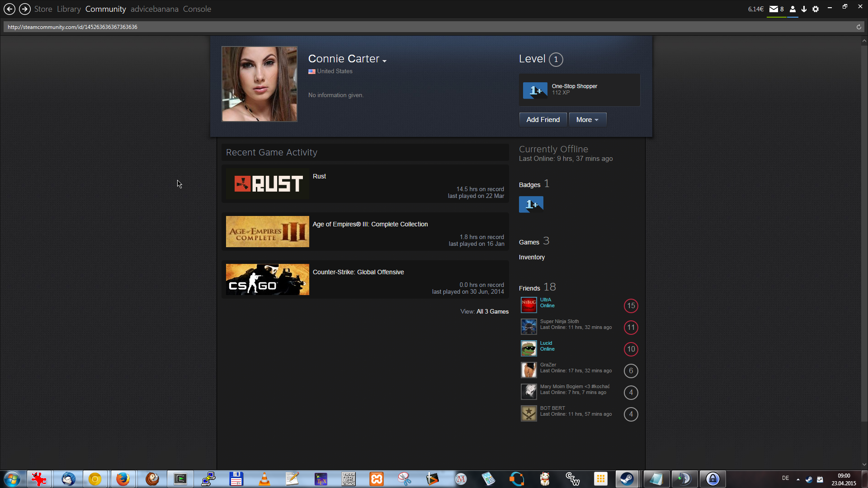View All 3 Games link
This screenshot has height=488, width=868.
(x=492, y=312)
